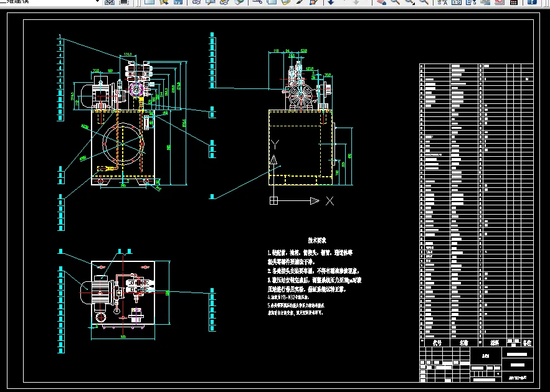Click the UCS Y axis label
This screenshot has width=550, height=392.
[x=275, y=144]
